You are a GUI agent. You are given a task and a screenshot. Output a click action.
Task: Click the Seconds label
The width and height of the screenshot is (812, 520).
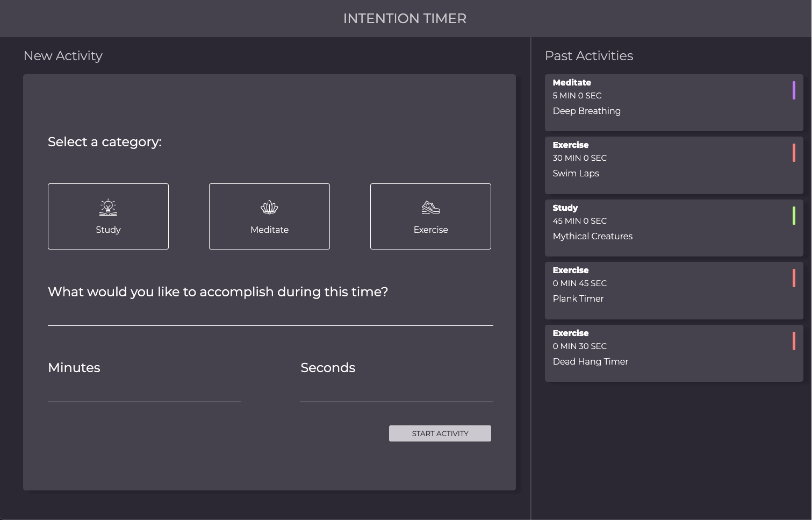click(328, 368)
